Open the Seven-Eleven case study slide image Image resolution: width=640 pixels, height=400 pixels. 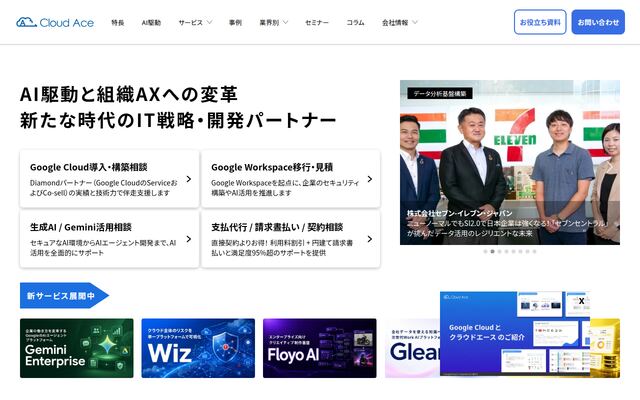(510, 162)
